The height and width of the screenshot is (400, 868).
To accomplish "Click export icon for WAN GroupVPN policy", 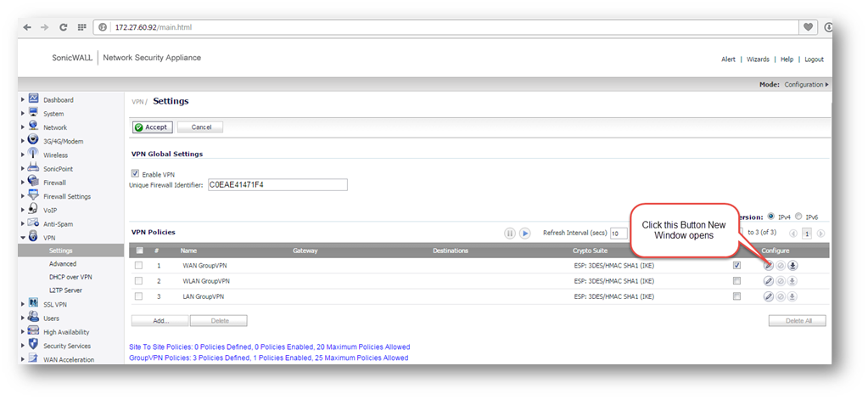I will click(792, 265).
